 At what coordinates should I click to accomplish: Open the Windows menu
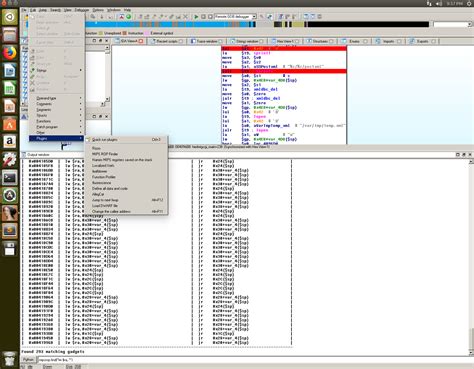pyautogui.click(x=114, y=10)
